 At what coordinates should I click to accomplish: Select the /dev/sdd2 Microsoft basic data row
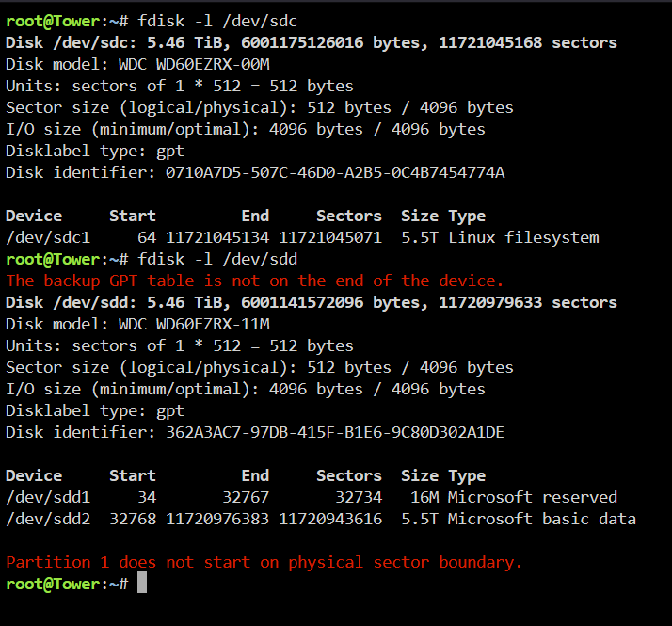coord(321,519)
